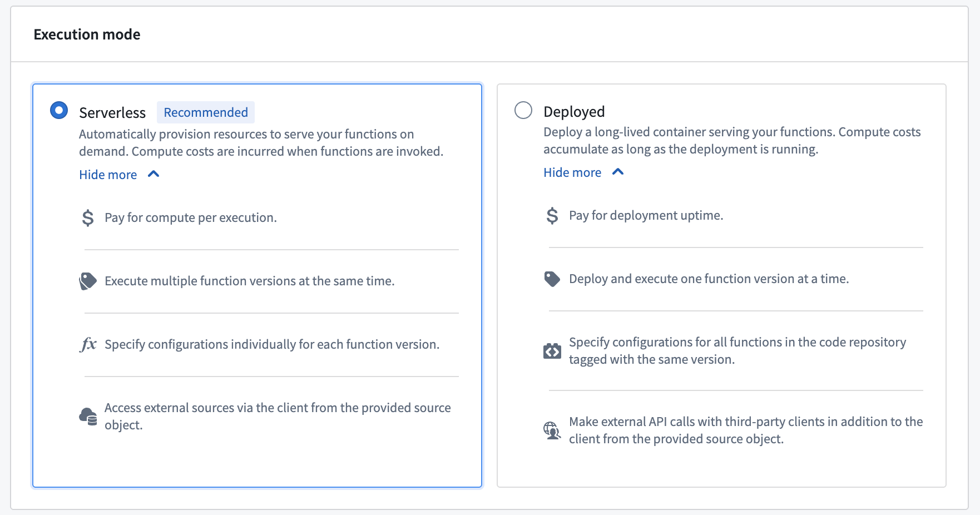Click the Pay for deployment uptime row
This screenshot has height=515, width=980.
point(646,215)
